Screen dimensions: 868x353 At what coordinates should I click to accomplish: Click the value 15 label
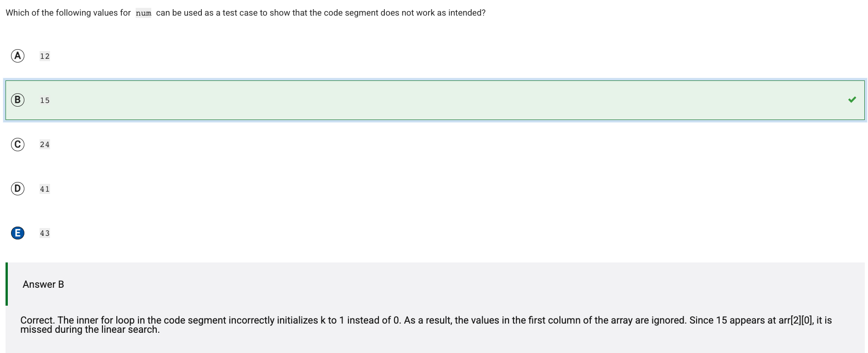(x=45, y=100)
